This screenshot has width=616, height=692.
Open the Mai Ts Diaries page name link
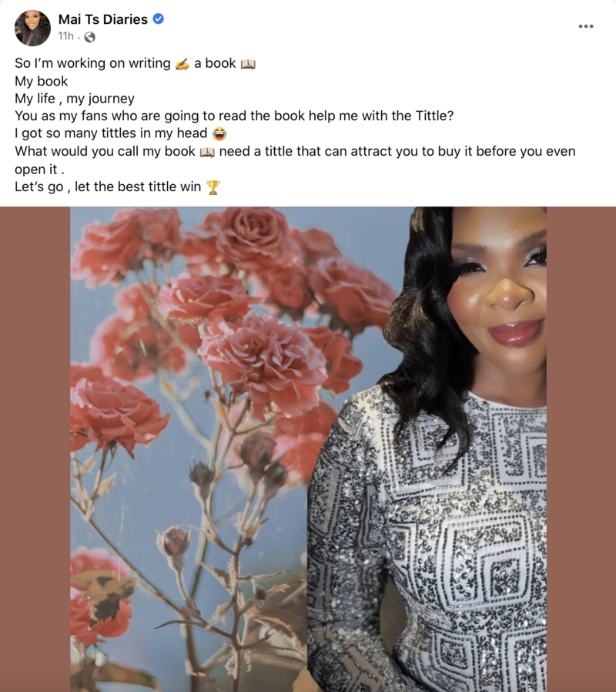102,19
